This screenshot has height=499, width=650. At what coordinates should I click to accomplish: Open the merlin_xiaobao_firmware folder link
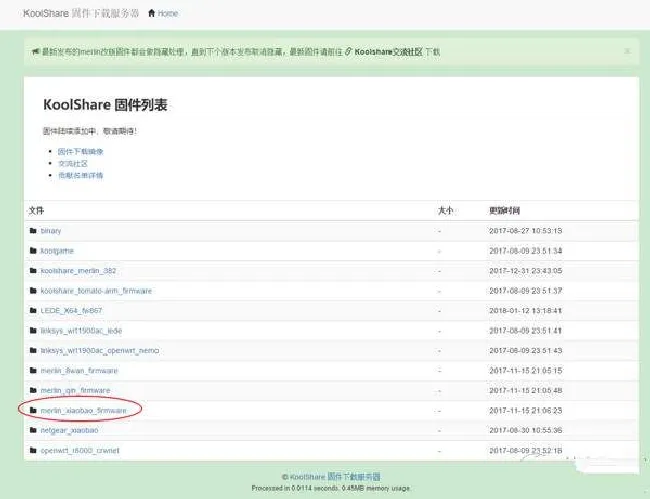83,410
